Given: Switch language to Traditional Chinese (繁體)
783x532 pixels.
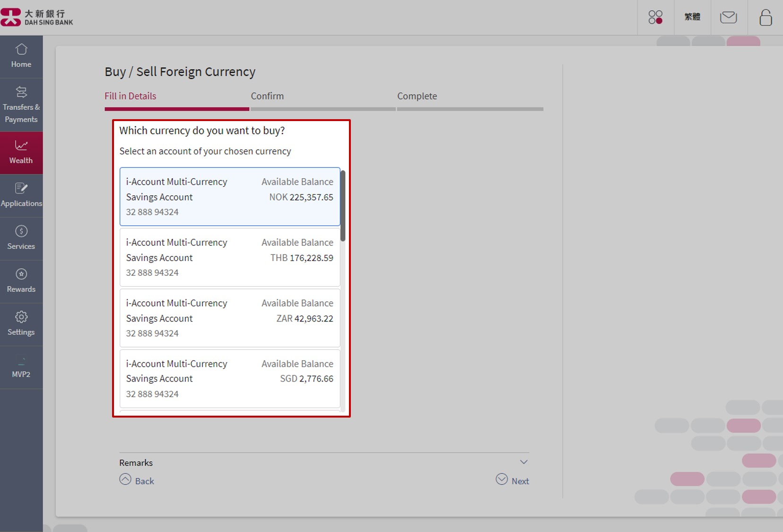Looking at the screenshot, I should pos(692,17).
